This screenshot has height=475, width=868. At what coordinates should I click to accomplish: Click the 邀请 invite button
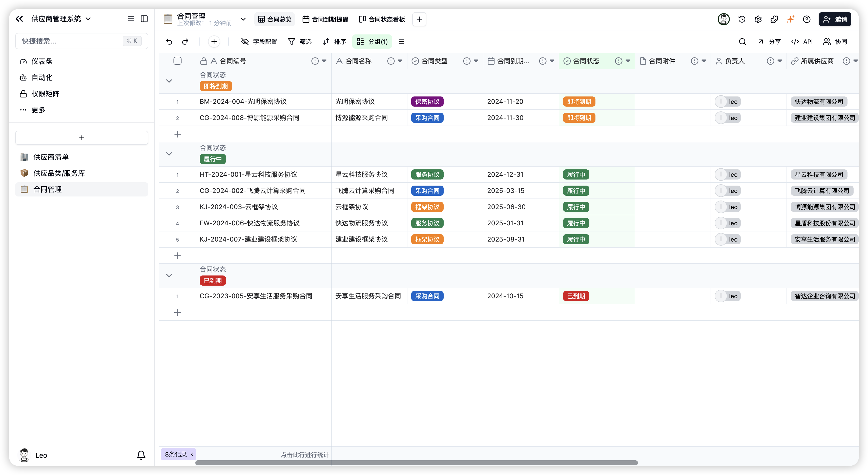pyautogui.click(x=835, y=19)
